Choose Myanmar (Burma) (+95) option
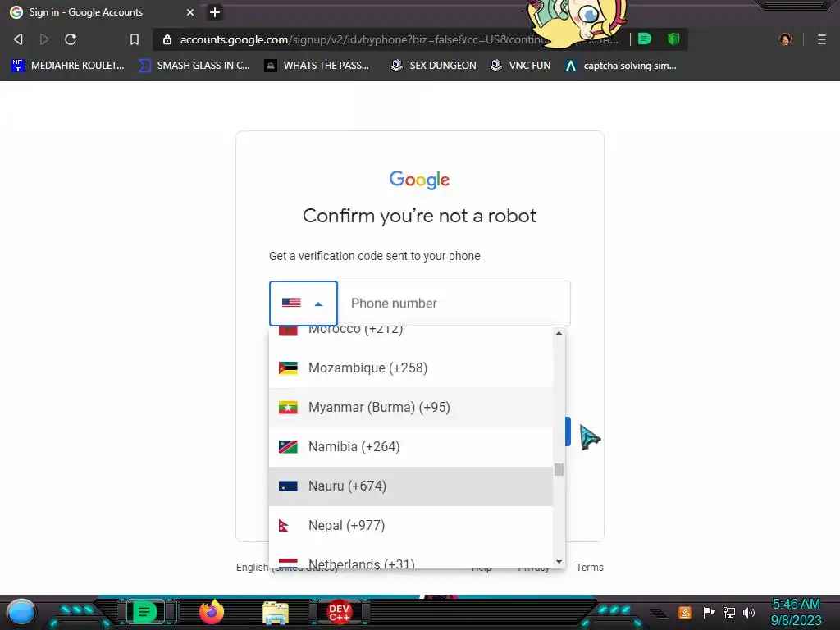The height and width of the screenshot is (630, 840). pos(411,407)
